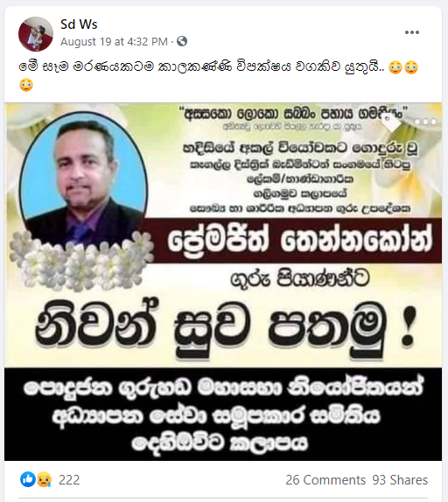The width and height of the screenshot is (448, 502).
Task: View who reacted via the 222 count
Action: coord(69,480)
